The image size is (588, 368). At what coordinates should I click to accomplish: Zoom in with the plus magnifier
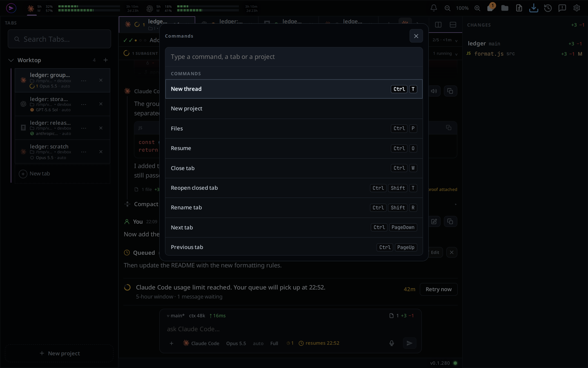click(x=477, y=8)
